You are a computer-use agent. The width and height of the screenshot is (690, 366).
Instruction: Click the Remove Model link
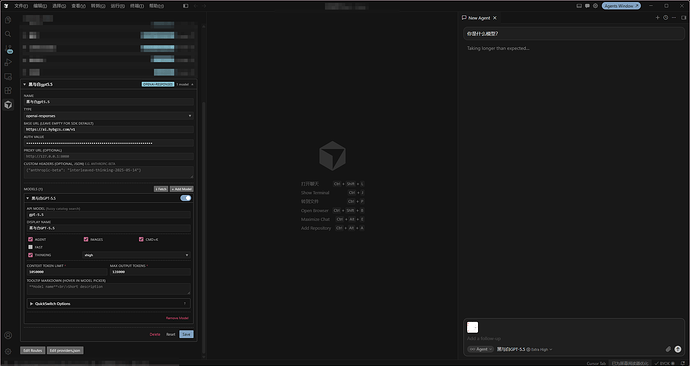[x=177, y=318]
